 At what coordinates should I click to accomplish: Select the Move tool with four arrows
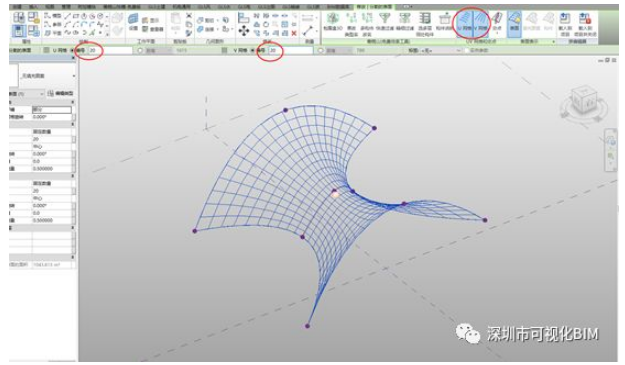coord(244,31)
